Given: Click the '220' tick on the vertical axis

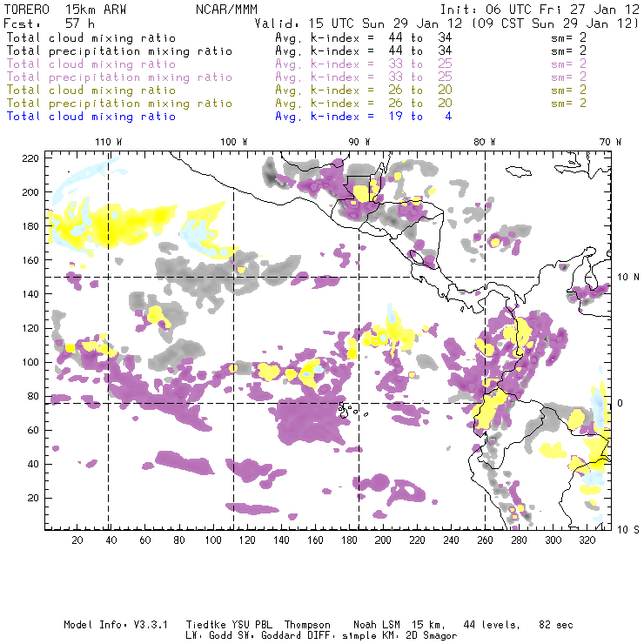Looking at the screenshot, I should (x=30, y=158).
